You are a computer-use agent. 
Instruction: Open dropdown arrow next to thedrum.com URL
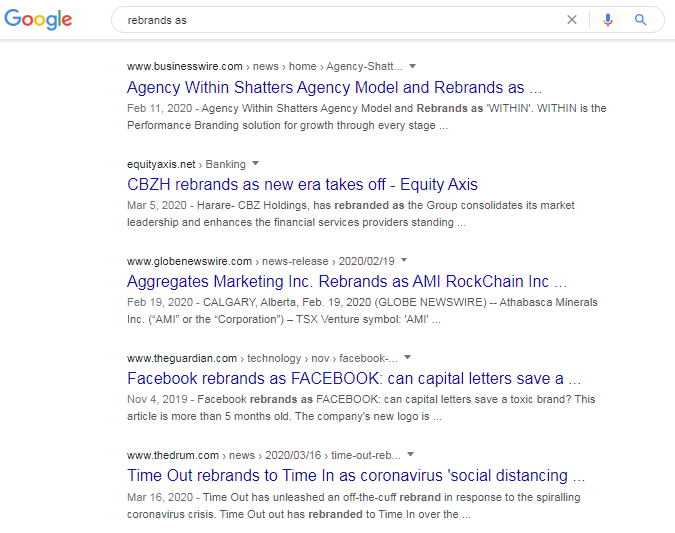point(411,455)
